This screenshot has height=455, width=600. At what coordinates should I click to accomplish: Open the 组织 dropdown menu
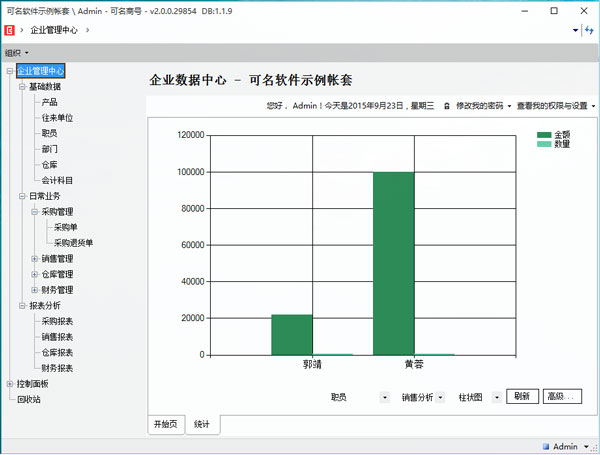click(x=16, y=52)
